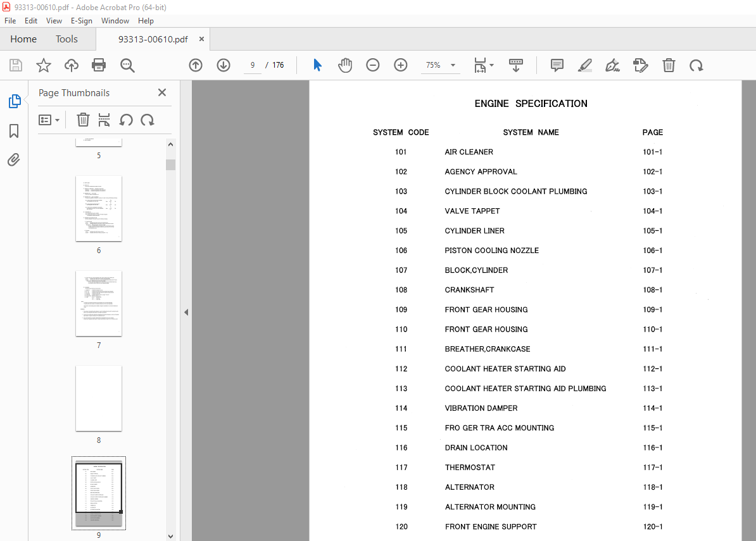Close the 93313-00610.pdf tab
Image resolution: width=756 pixels, height=541 pixels.
pyautogui.click(x=201, y=39)
